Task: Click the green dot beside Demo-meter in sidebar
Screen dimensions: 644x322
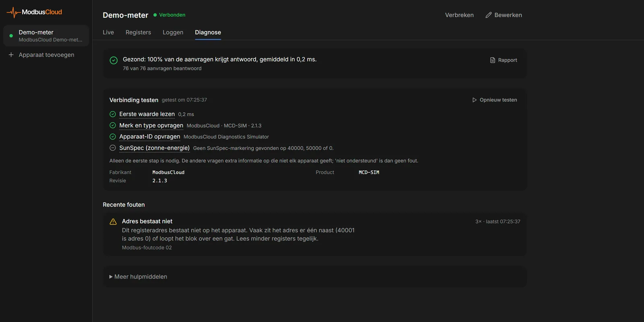Action: [11, 36]
